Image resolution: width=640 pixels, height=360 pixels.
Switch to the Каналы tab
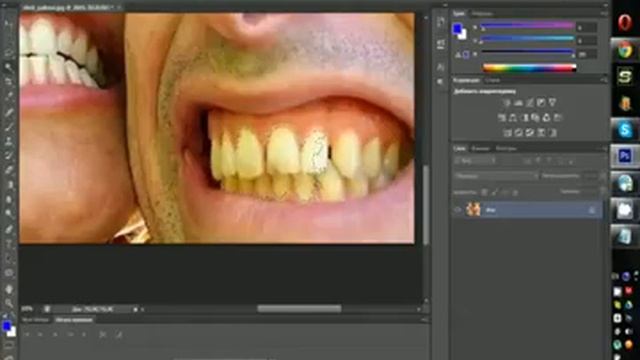click(481, 149)
